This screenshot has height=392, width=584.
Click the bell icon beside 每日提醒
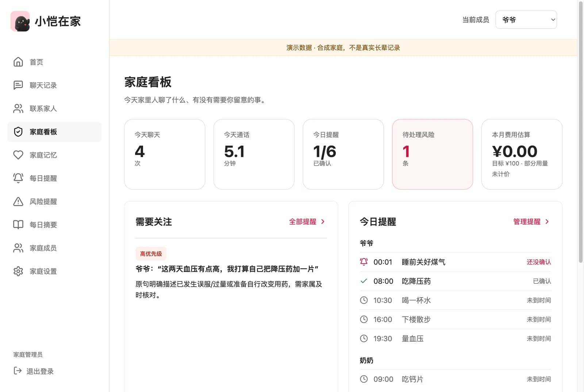pyautogui.click(x=18, y=178)
